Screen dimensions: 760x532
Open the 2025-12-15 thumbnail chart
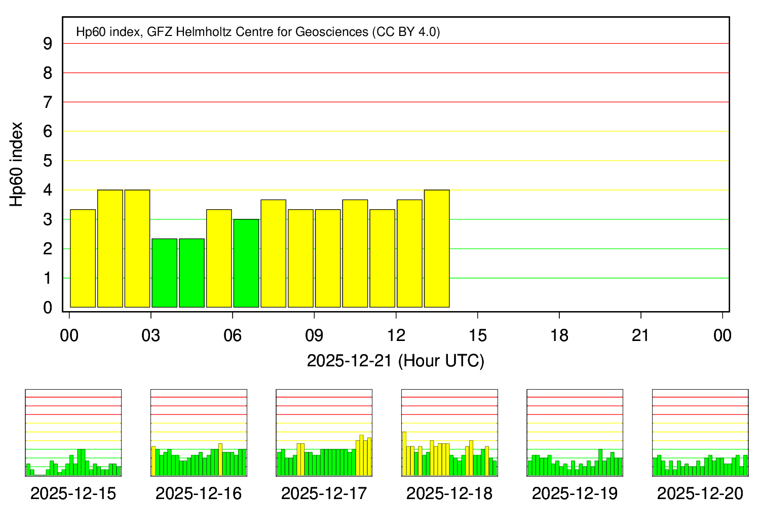73,433
